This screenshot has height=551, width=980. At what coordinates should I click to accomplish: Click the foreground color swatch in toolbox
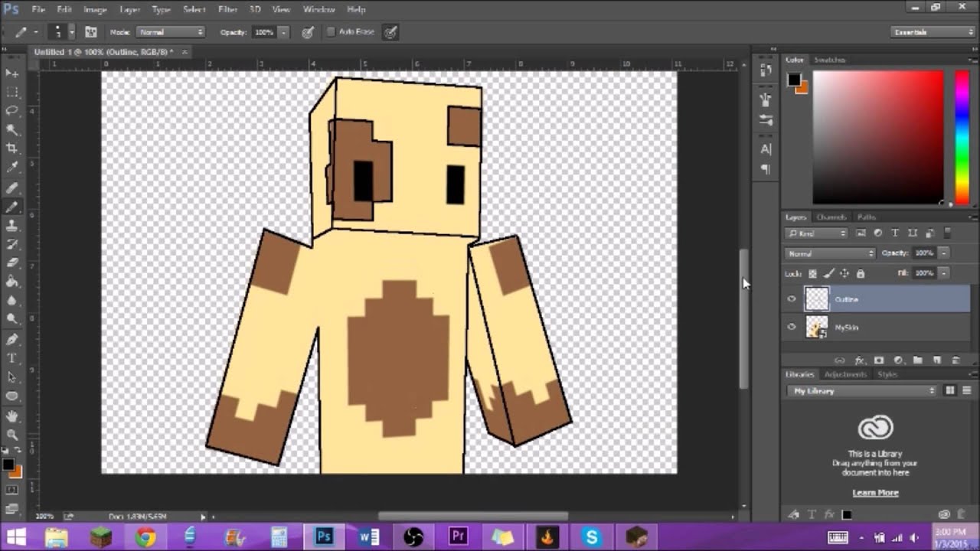coord(8,464)
